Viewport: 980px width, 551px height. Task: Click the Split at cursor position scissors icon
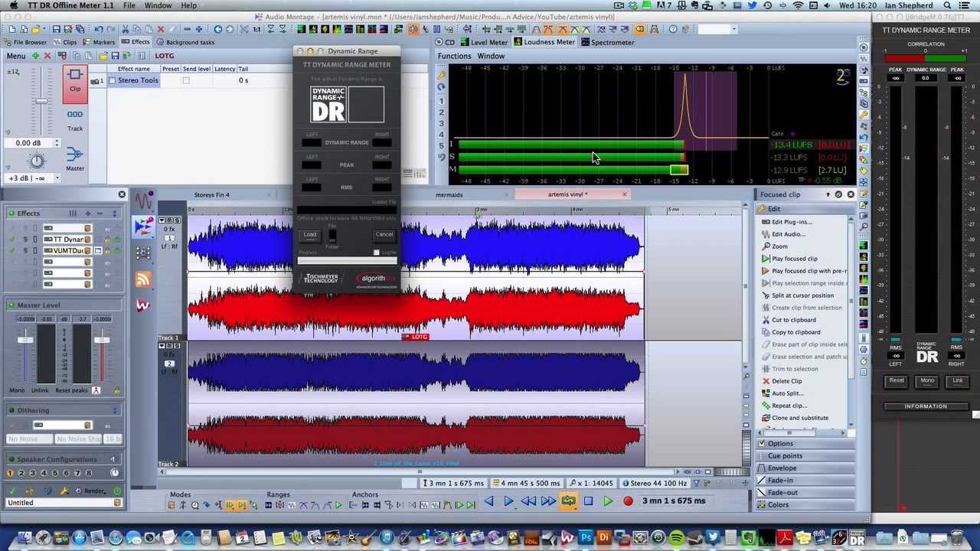click(766, 295)
